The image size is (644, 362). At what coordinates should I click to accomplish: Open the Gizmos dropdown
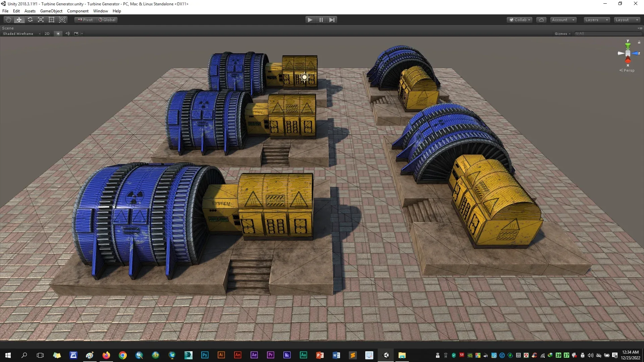562,34
